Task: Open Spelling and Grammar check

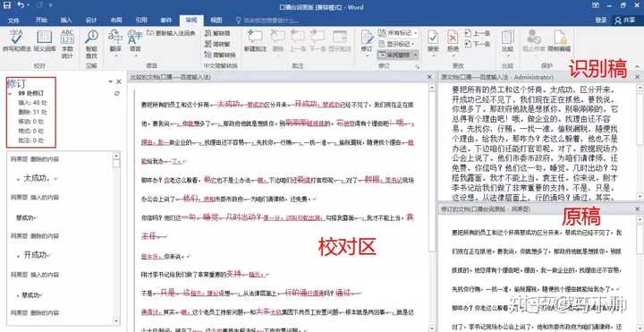Action: point(16,40)
